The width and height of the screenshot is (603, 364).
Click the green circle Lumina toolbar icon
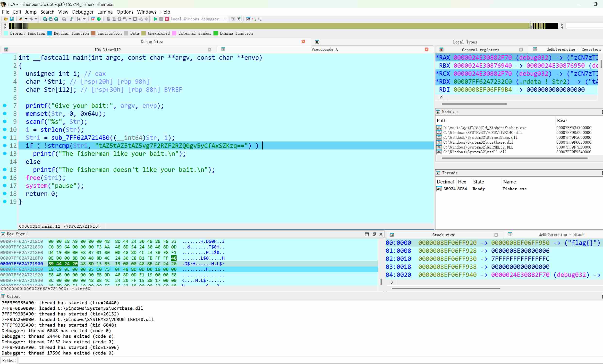(x=99, y=19)
